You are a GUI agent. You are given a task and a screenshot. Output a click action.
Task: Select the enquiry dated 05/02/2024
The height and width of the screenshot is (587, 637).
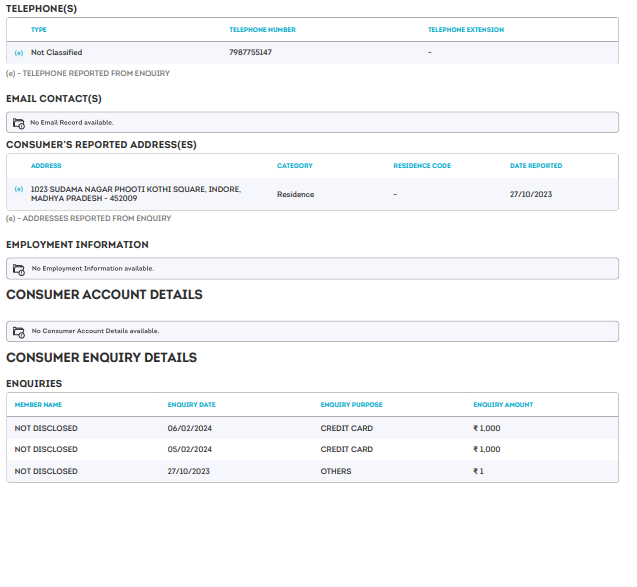pos(189,450)
